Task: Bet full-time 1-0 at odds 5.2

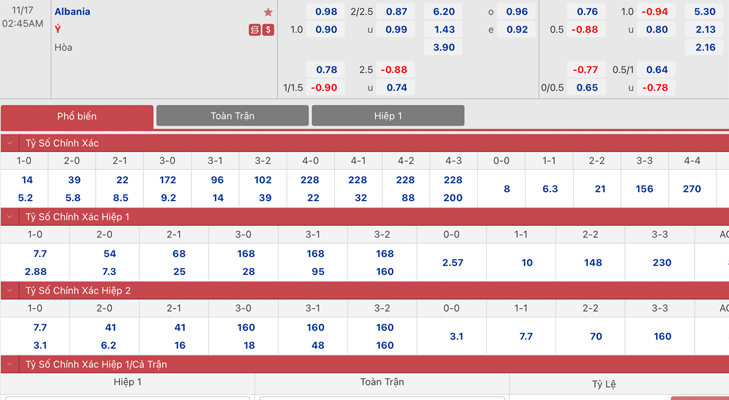Action: (x=25, y=198)
